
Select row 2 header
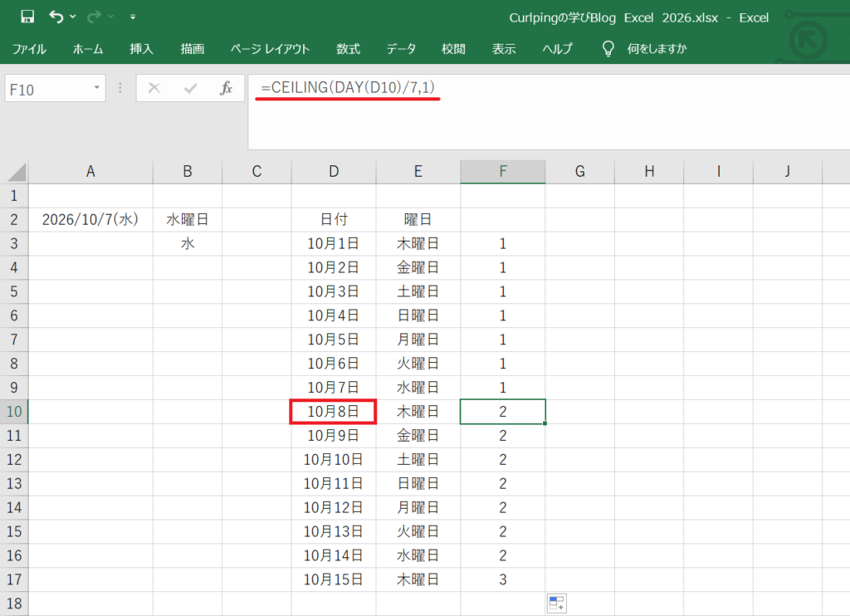click(14, 220)
